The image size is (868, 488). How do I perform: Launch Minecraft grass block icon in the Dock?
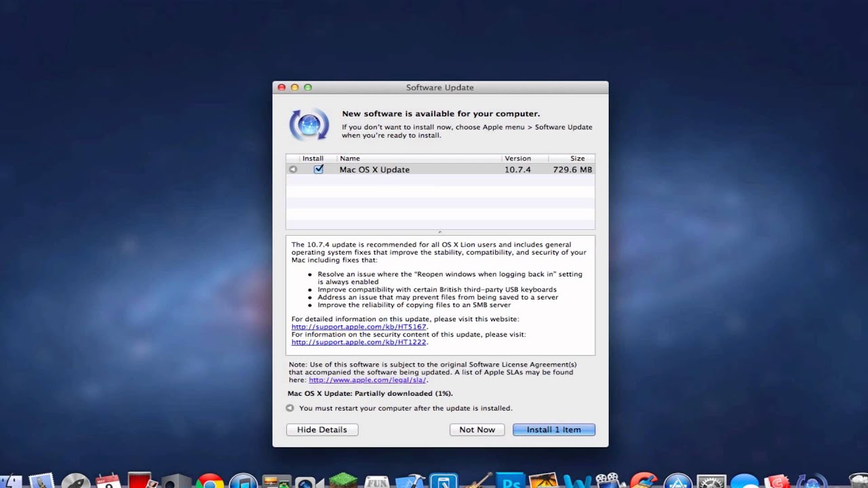pos(343,480)
